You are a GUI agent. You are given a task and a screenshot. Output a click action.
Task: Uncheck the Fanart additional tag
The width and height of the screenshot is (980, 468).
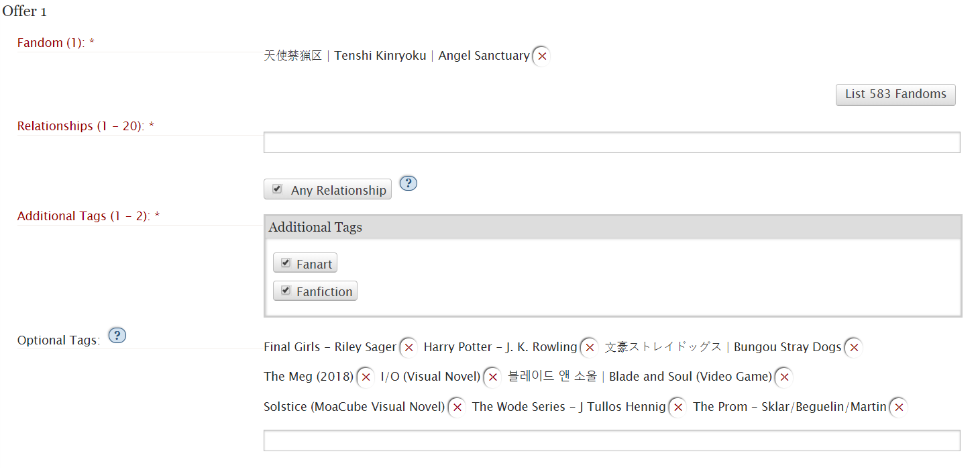(286, 263)
